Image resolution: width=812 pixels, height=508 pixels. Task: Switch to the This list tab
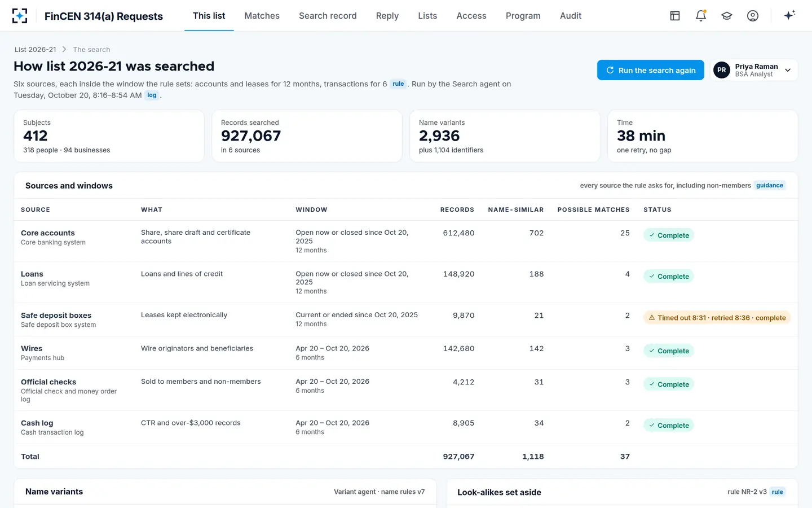209,16
